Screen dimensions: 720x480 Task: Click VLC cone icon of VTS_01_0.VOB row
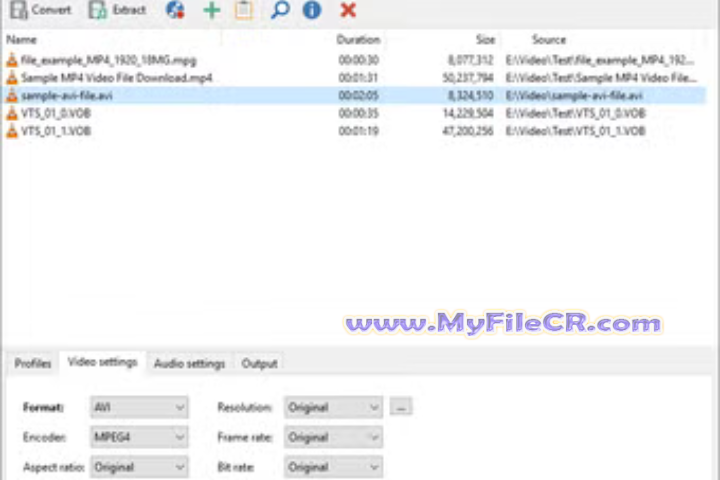click(x=12, y=113)
